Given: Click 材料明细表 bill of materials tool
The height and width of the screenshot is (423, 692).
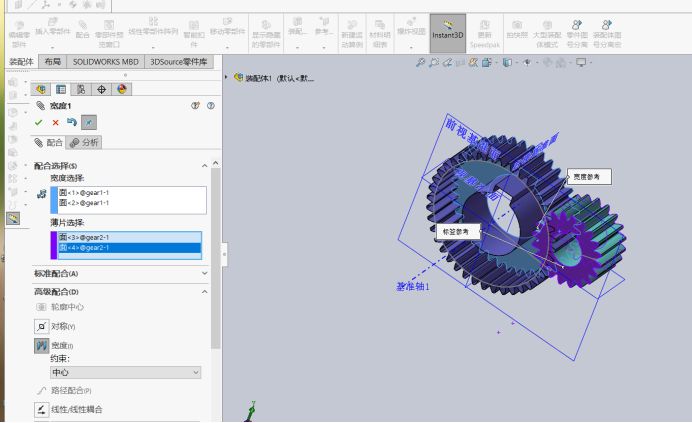Looking at the screenshot, I should [x=380, y=34].
